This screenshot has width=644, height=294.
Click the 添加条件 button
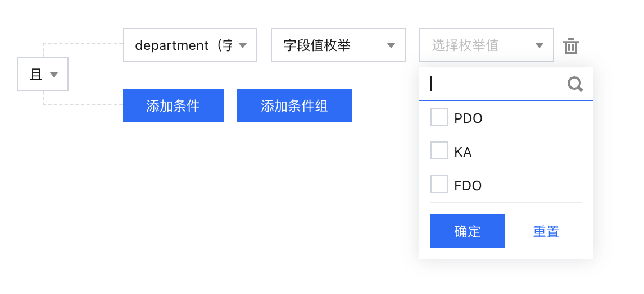[x=173, y=105]
